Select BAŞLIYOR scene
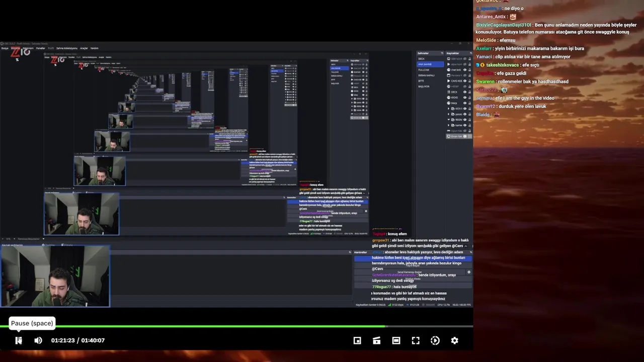Screen dimensions: 644x362 pyautogui.click(x=430, y=86)
